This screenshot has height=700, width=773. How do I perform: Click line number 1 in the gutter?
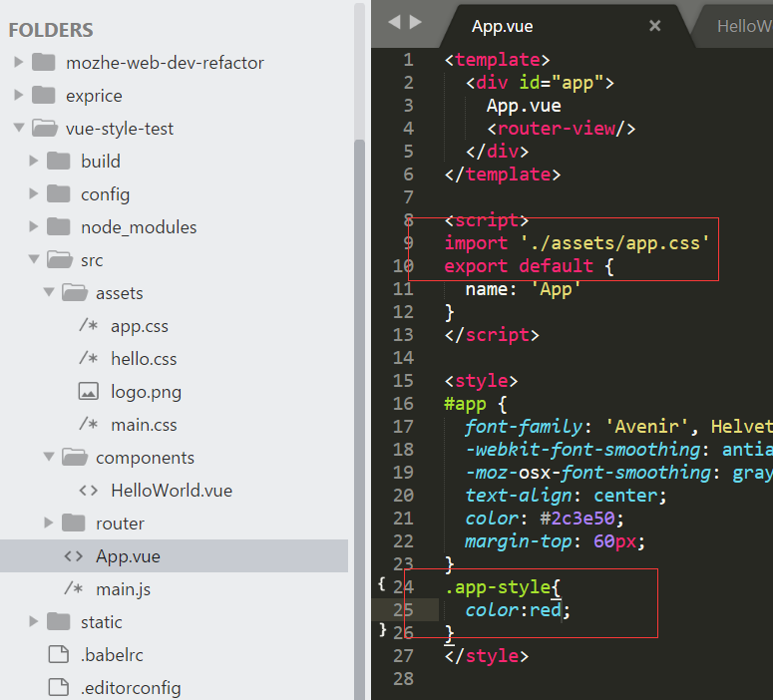pyautogui.click(x=409, y=60)
